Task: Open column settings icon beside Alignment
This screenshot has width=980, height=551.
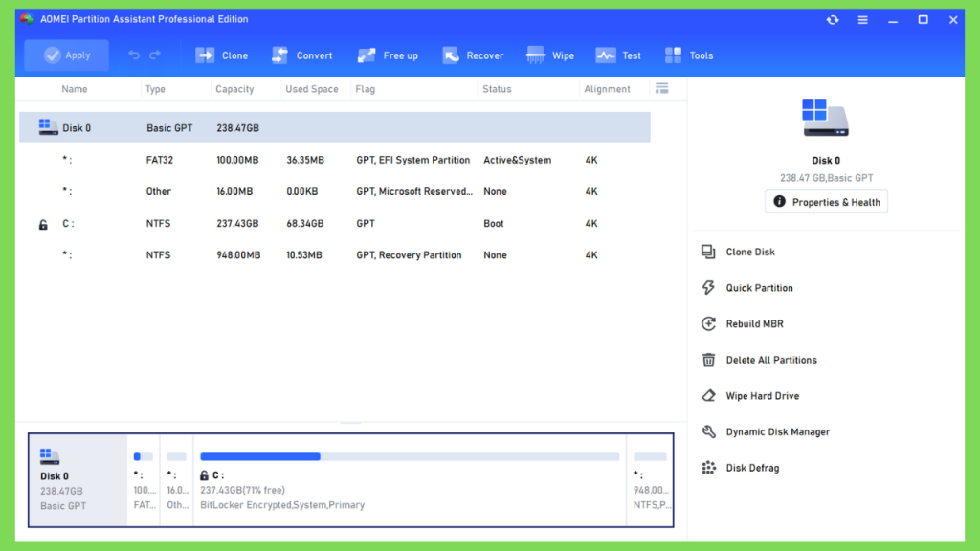Action: (661, 88)
